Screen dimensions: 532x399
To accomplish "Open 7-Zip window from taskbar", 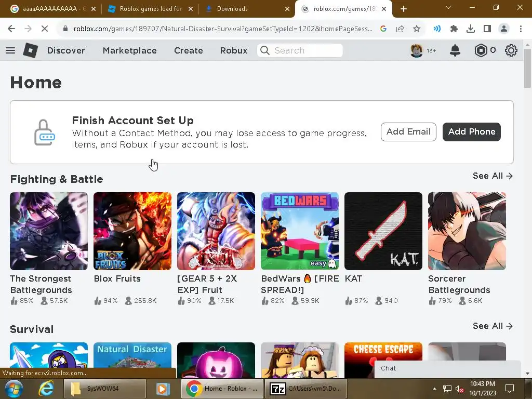I will pos(305,389).
